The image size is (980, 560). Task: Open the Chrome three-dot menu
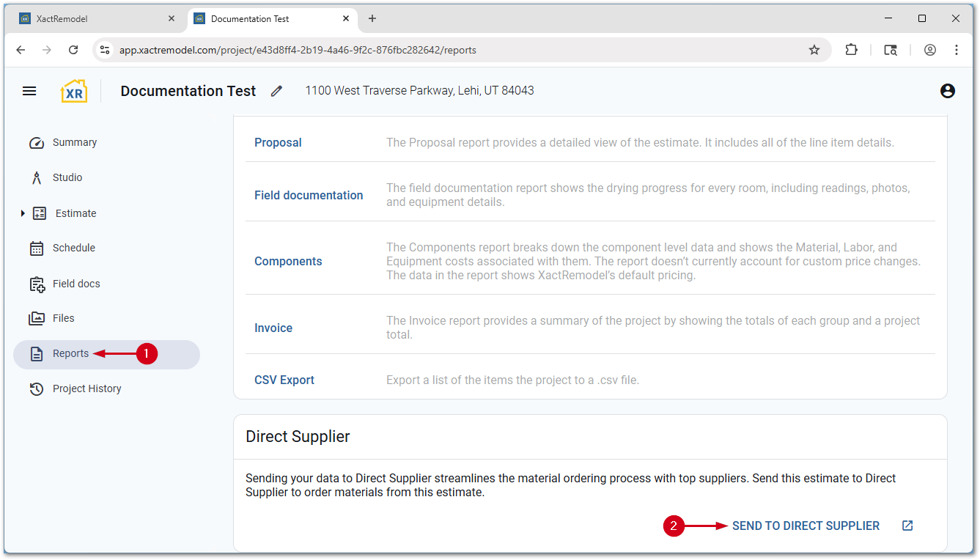click(957, 50)
